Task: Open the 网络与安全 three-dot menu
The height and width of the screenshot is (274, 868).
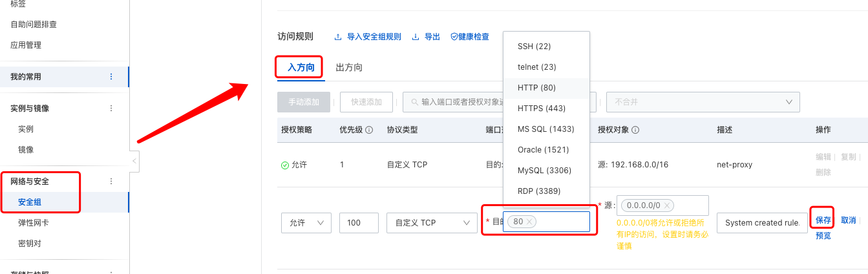Action: click(111, 182)
